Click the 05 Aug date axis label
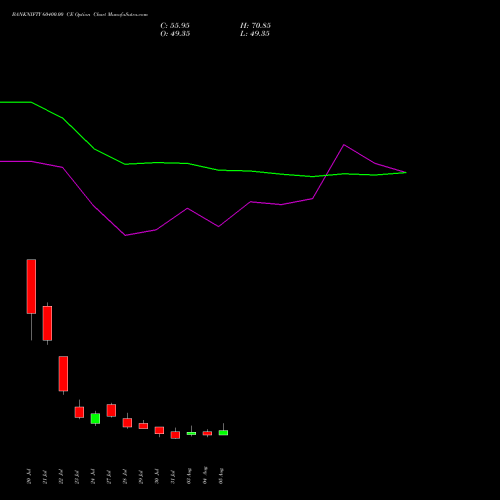 coord(221,476)
